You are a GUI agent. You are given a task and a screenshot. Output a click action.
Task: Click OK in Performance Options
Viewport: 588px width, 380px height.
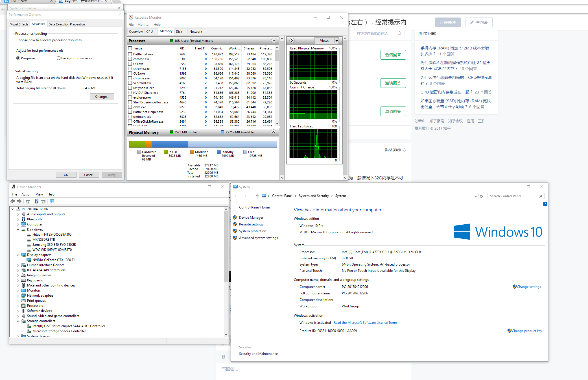(66, 175)
